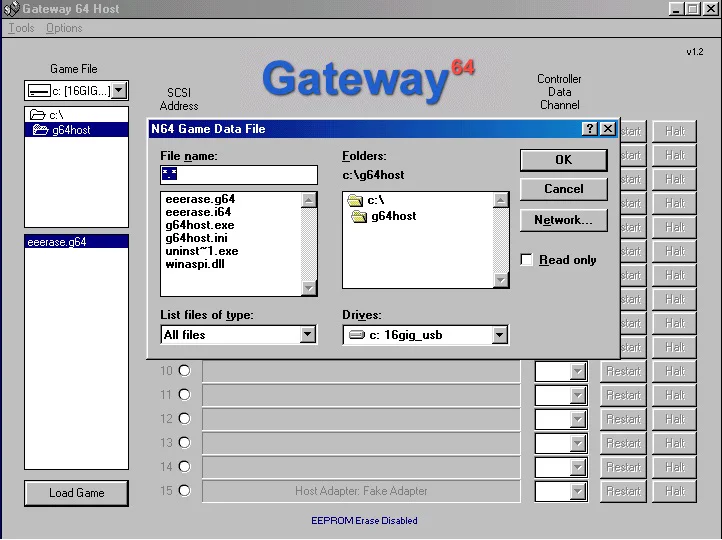
Task: Click OK in N64 Game Data File dialog
Action: (564, 160)
